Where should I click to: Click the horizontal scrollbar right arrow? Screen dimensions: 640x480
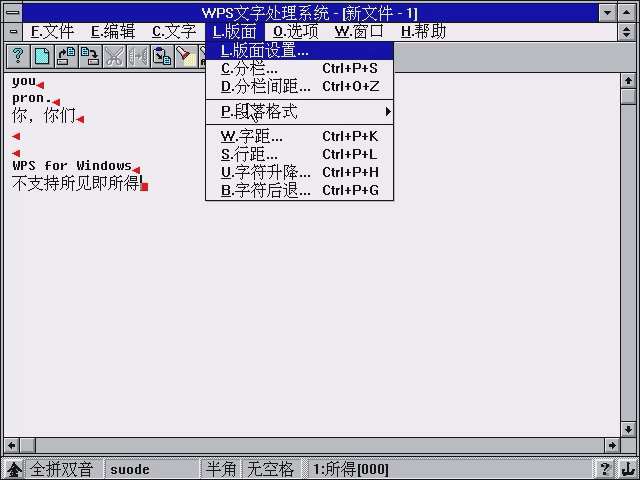point(612,445)
